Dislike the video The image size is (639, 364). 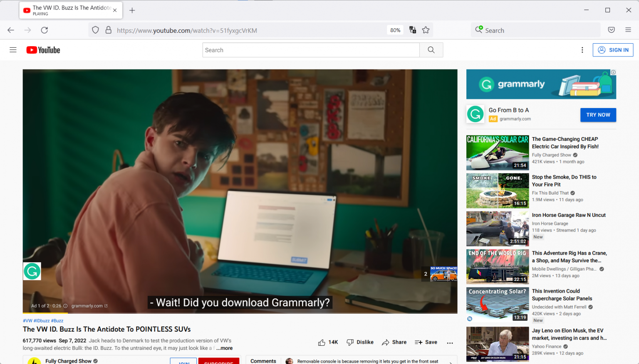[x=360, y=342]
